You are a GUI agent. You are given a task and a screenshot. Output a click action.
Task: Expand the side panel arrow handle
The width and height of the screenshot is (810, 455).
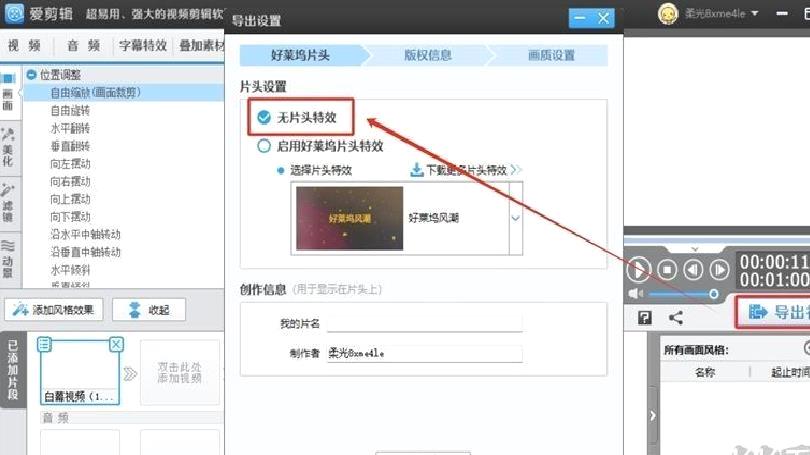(x=653, y=415)
